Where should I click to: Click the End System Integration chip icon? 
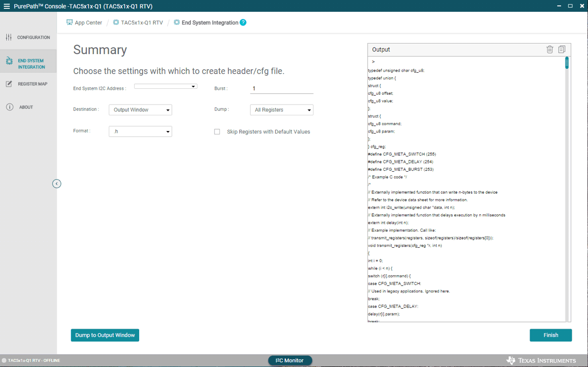9,61
